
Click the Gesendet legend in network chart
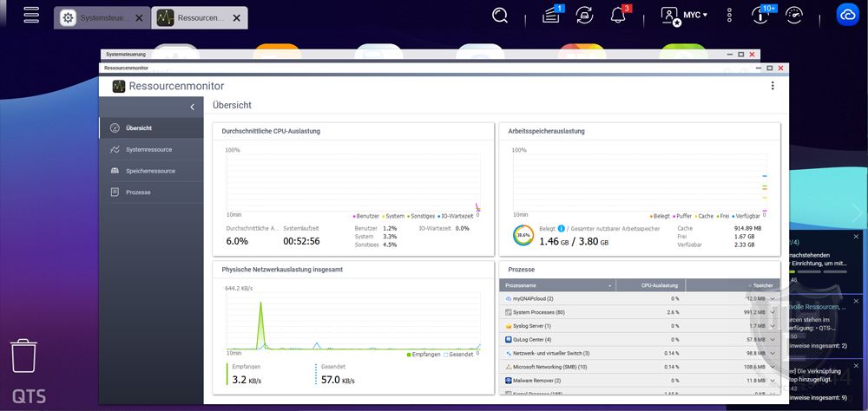(459, 355)
